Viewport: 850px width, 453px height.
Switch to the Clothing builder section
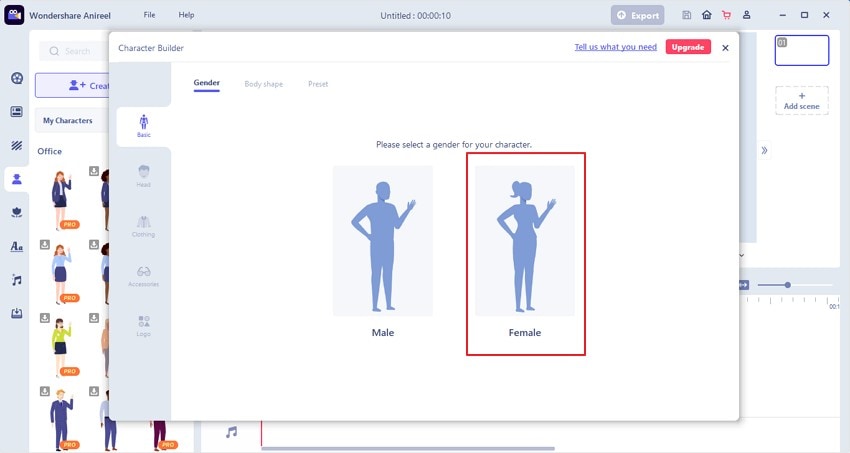tap(144, 226)
